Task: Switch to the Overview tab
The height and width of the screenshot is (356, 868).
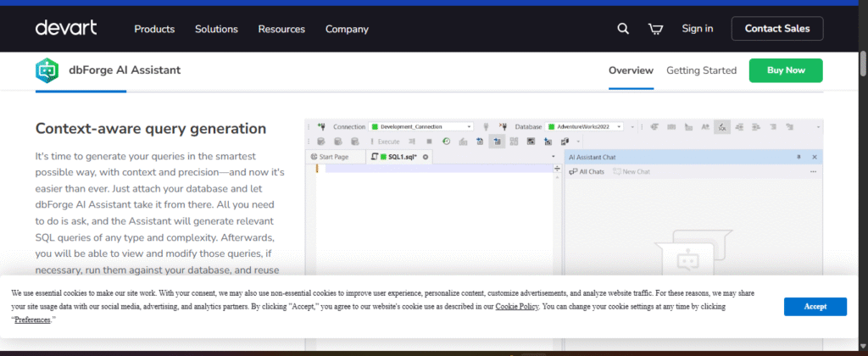Action: pos(631,70)
